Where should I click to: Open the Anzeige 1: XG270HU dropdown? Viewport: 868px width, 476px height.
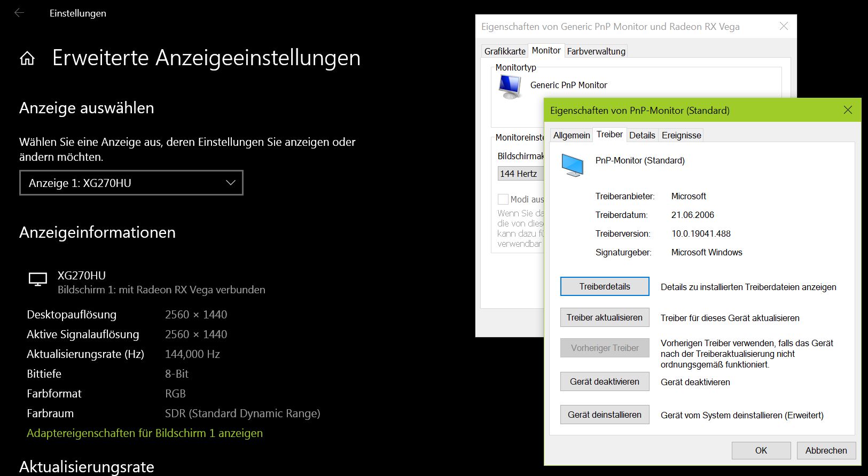pos(131,183)
